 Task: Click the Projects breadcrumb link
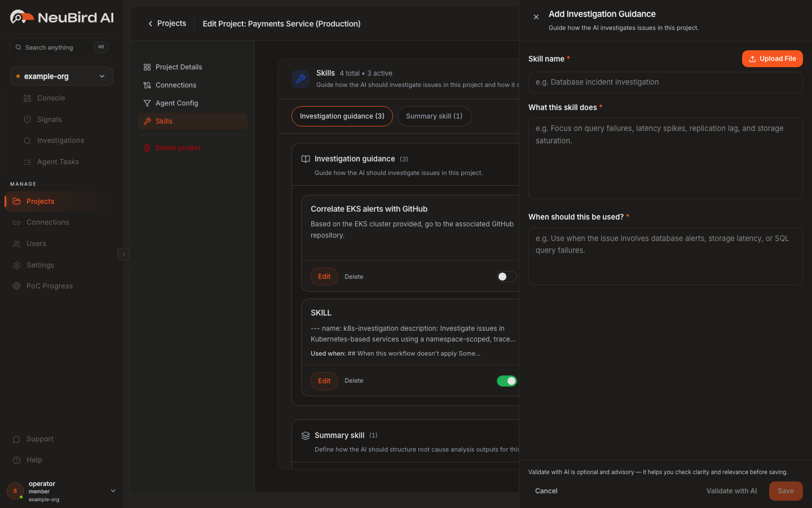pyautogui.click(x=171, y=24)
